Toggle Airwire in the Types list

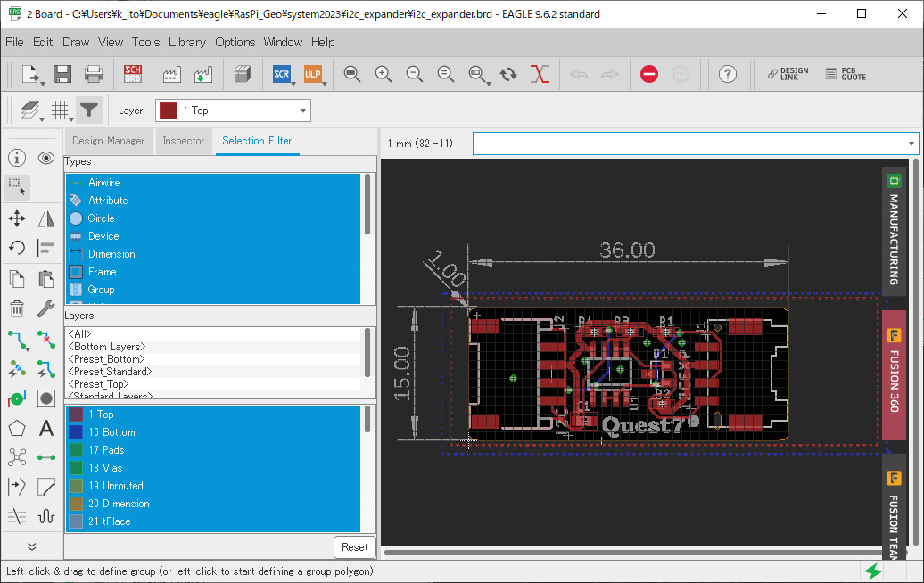(213, 183)
